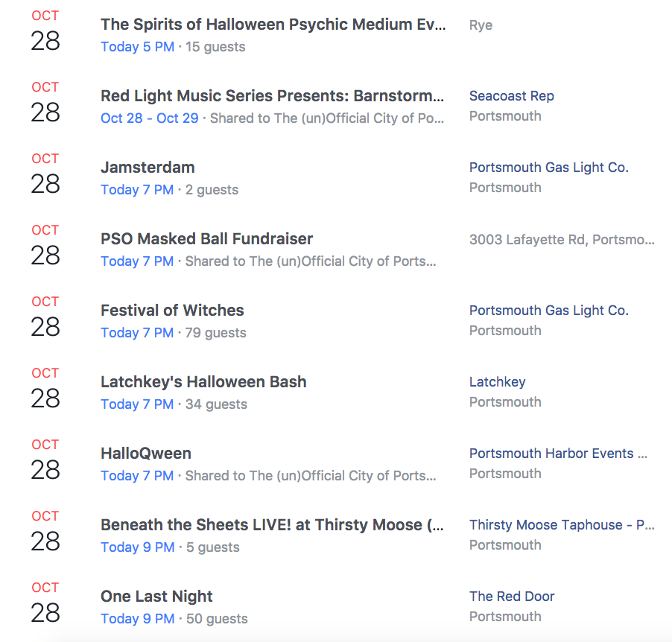Open the Festival of Witches event
This screenshot has width=672, height=642.
pyautogui.click(x=172, y=311)
